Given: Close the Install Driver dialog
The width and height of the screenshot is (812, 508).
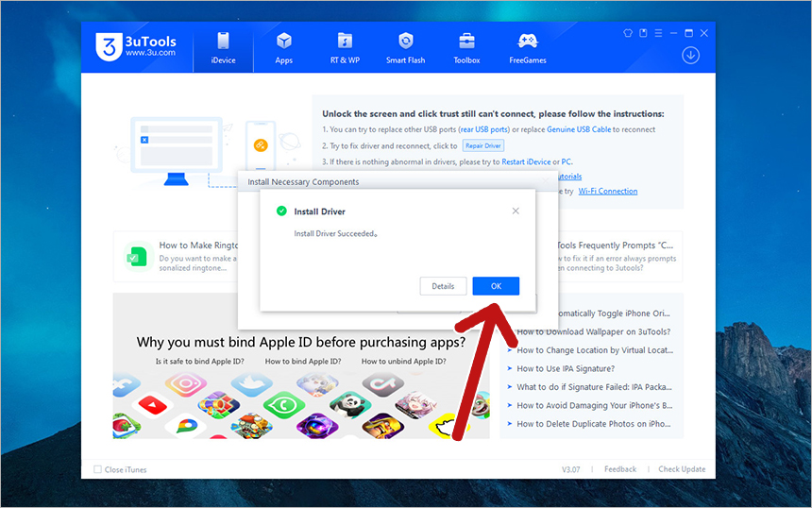Looking at the screenshot, I should point(516,211).
